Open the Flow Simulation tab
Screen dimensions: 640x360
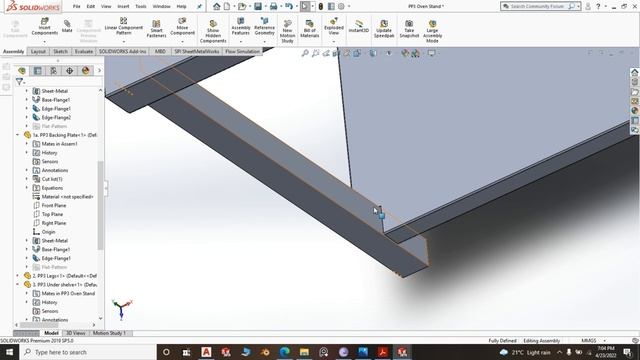pos(242,51)
